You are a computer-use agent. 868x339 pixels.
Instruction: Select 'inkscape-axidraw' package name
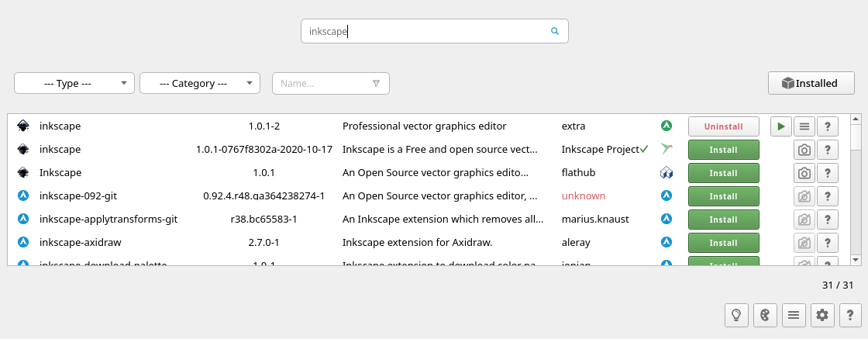point(81,243)
